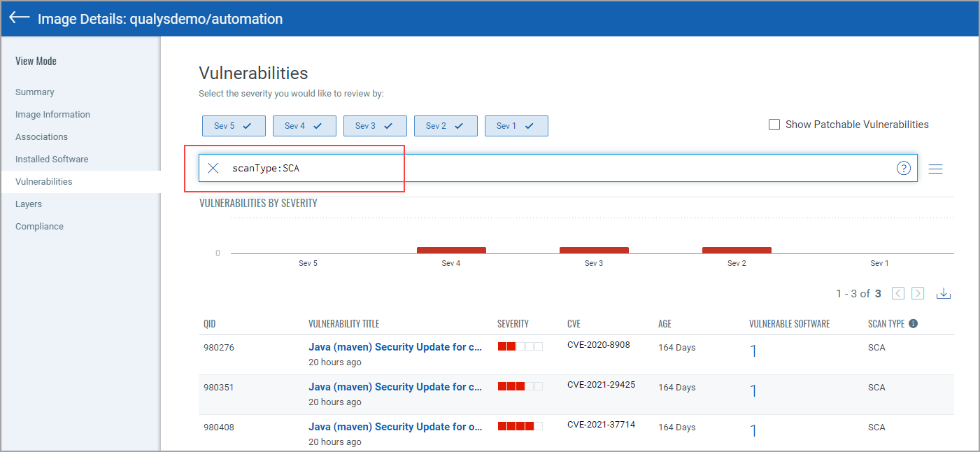Screen dimensions: 980x452
Task: Click the Sev 2 bar in chart
Action: click(x=737, y=250)
